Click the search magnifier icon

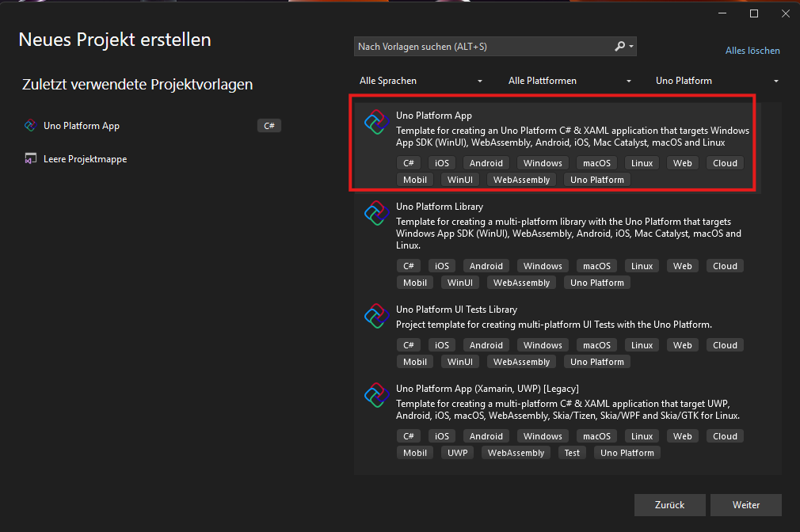(x=620, y=47)
